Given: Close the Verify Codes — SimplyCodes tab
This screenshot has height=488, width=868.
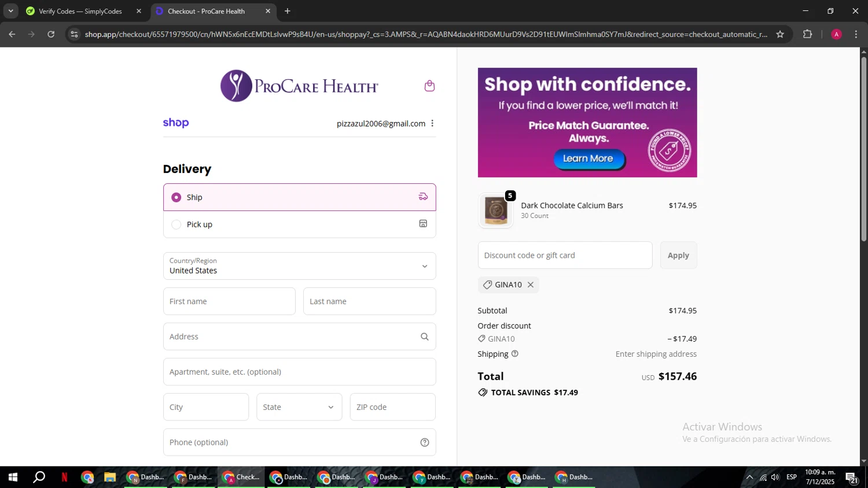Looking at the screenshot, I should 138,11.
